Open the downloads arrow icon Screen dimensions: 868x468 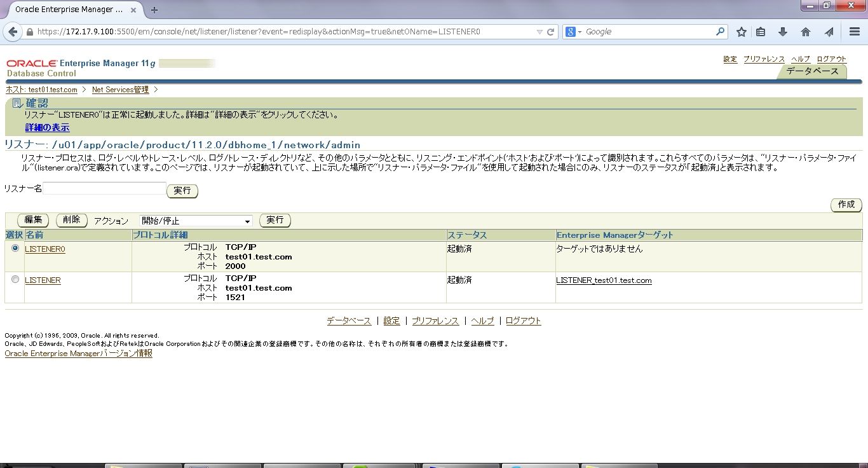[x=783, y=32]
